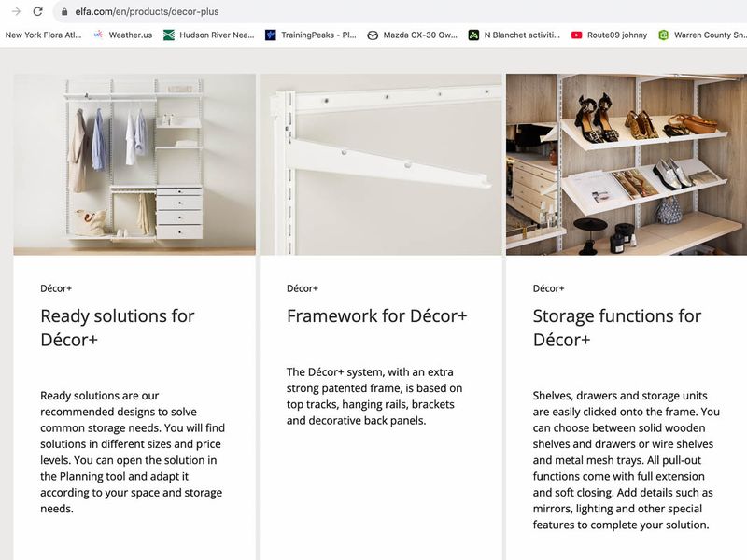This screenshot has width=747, height=560.
Task: Open the New York Flora Atlas bookmark
Action: [43, 35]
